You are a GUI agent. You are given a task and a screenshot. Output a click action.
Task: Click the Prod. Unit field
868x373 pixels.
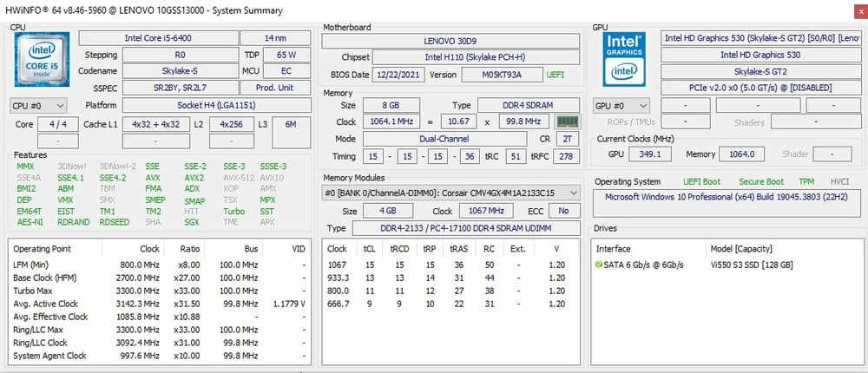pyautogui.click(x=275, y=88)
